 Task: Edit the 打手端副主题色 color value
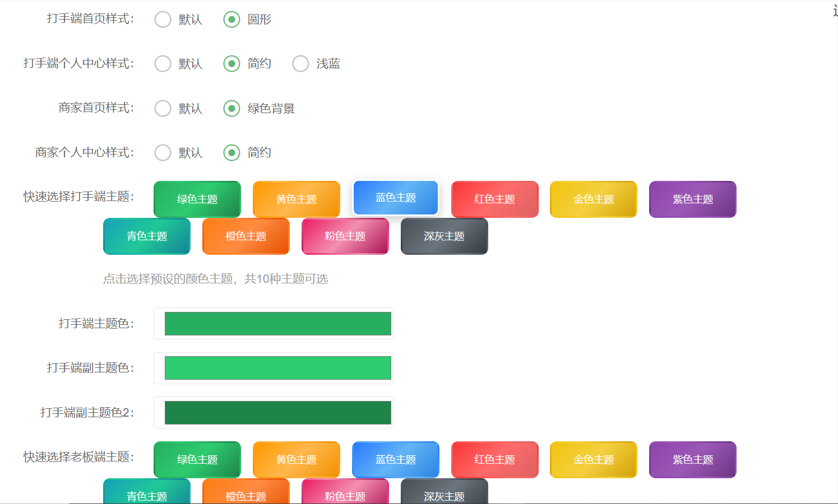click(x=274, y=368)
